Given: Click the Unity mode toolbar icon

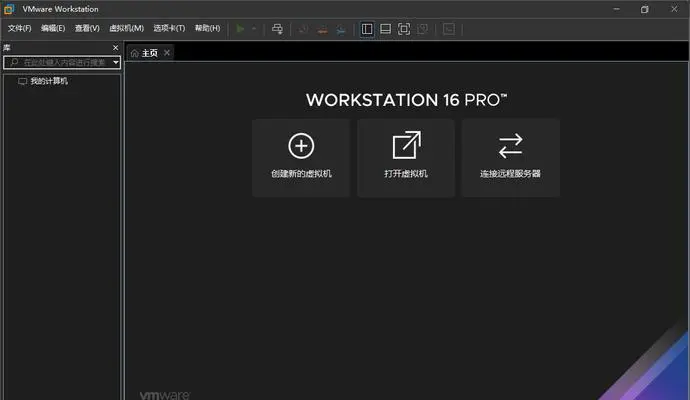Looking at the screenshot, I should click(422, 29).
